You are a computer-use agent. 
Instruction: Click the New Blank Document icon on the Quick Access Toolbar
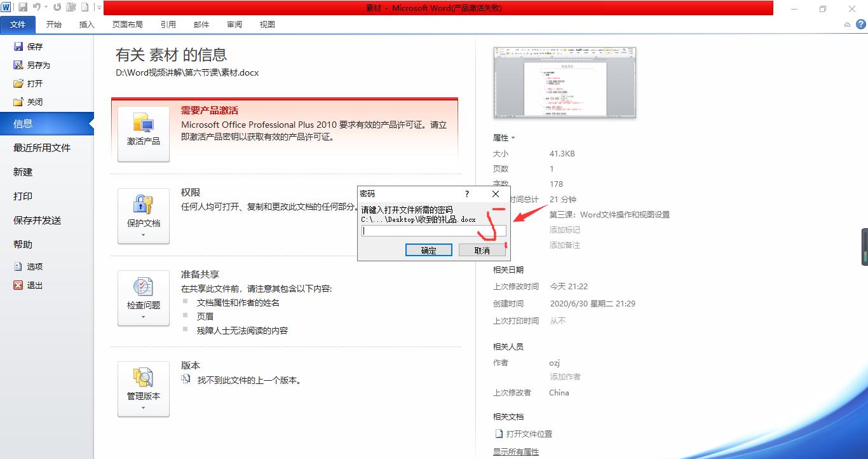(85, 7)
